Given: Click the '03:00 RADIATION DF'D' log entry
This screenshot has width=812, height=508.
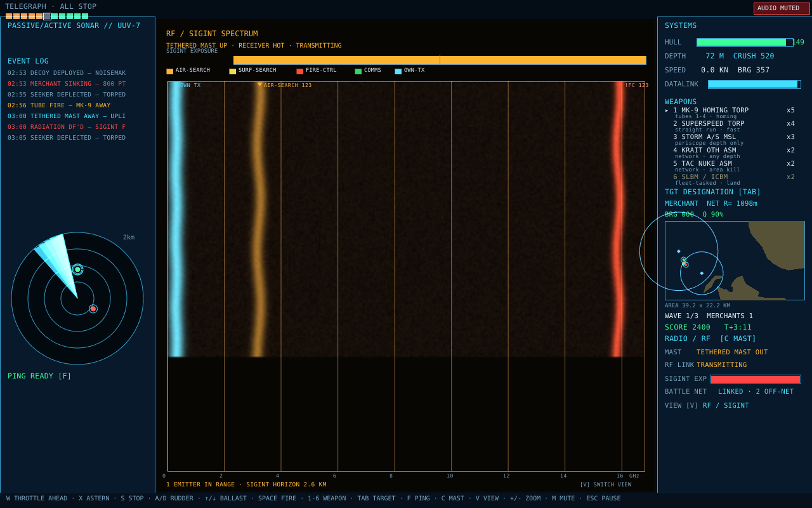Looking at the screenshot, I should coord(67,127).
